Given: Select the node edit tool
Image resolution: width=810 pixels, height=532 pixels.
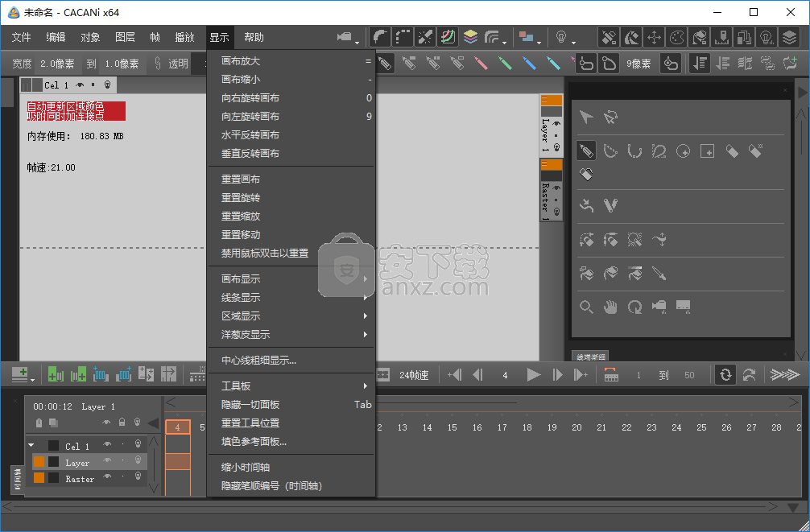Looking at the screenshot, I should [x=610, y=118].
